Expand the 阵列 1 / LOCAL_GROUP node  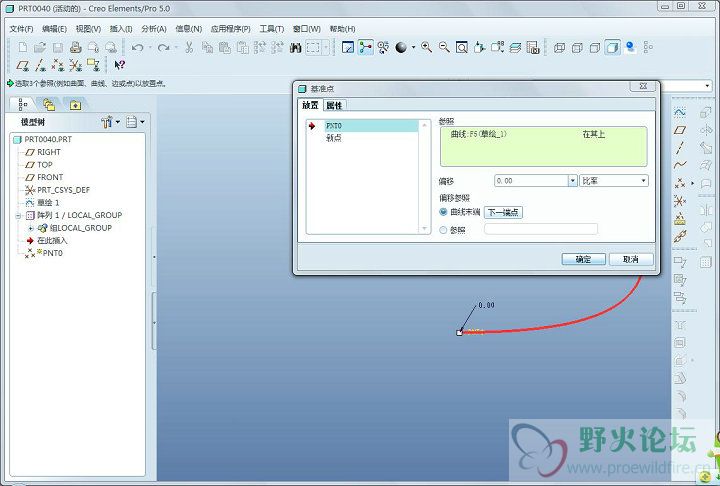18,215
